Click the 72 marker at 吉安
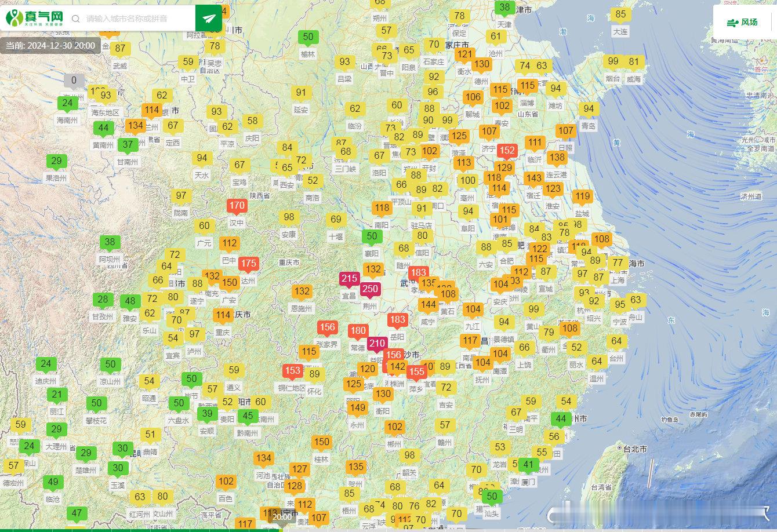 (x=445, y=388)
